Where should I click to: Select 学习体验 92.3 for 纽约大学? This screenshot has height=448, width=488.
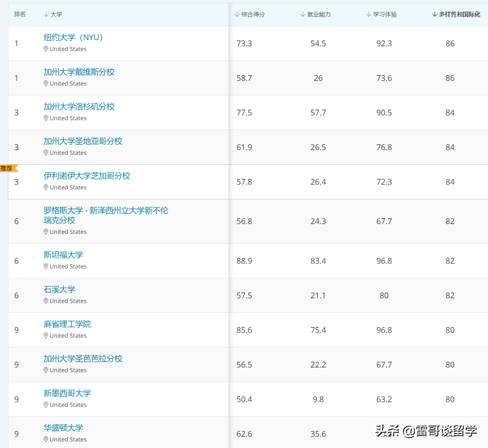click(x=384, y=43)
